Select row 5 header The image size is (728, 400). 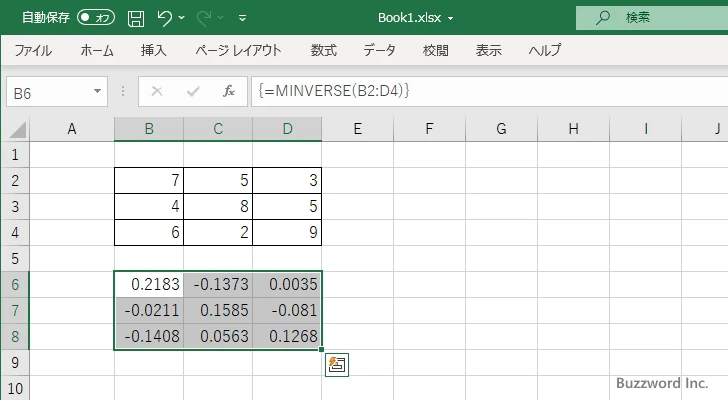point(15,258)
